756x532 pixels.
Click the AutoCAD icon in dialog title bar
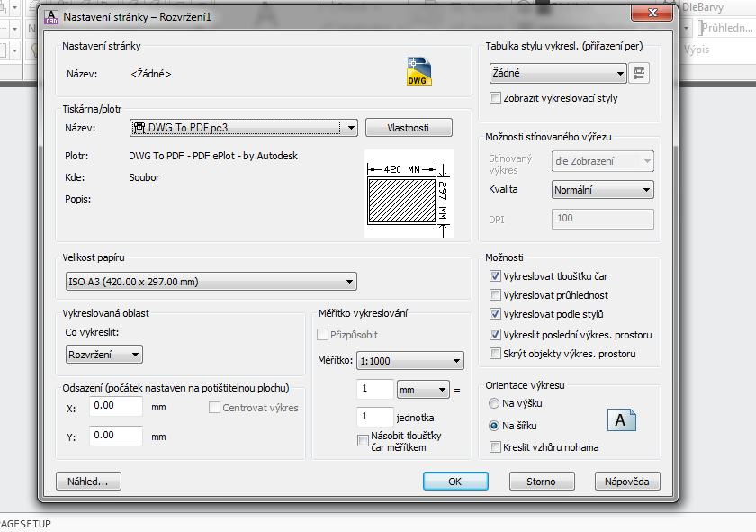[x=51, y=18]
